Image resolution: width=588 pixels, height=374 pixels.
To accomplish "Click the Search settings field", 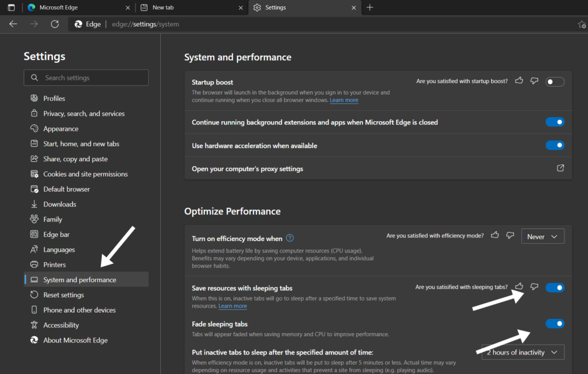I will point(86,77).
